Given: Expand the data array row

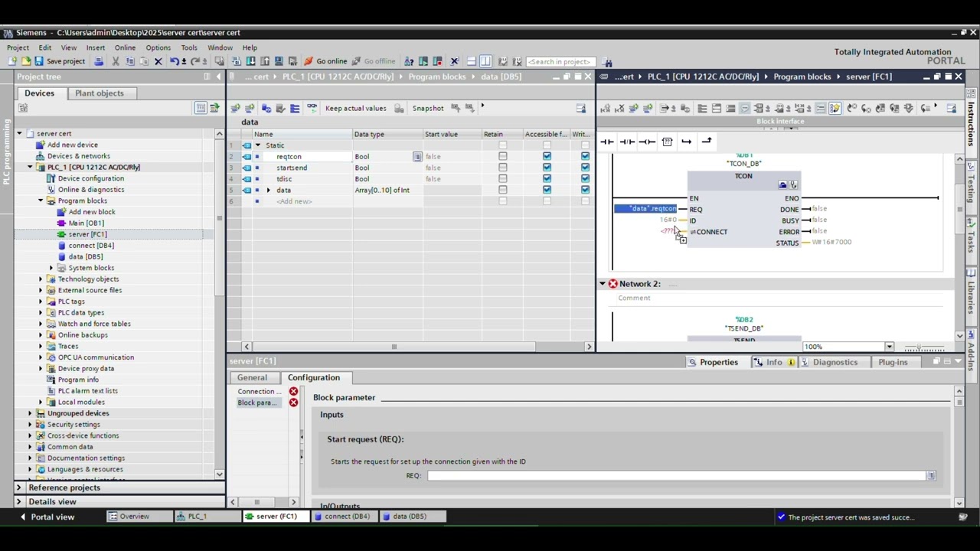Looking at the screenshot, I should [x=268, y=190].
